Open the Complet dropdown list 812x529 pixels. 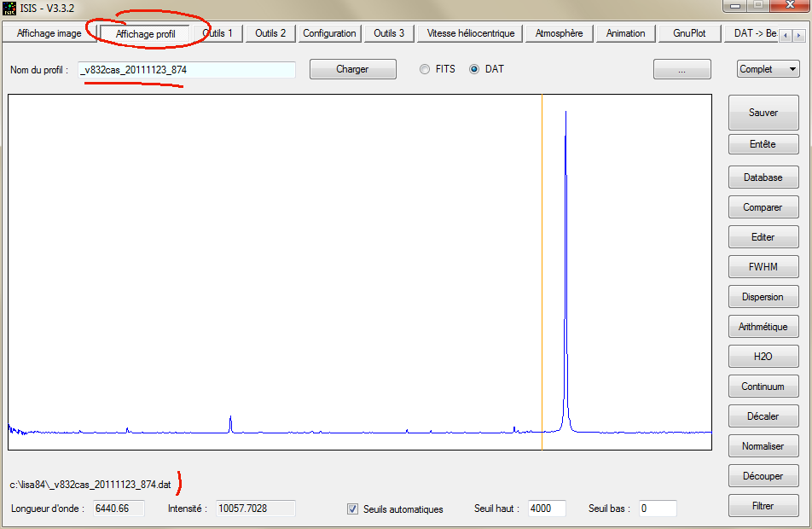768,69
